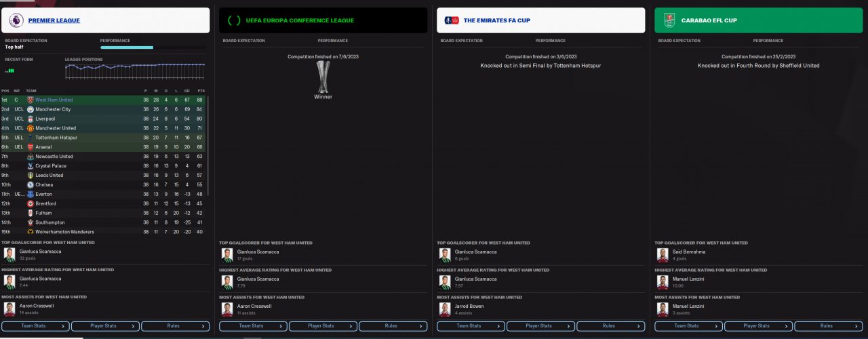Click the PTS column header
This screenshot has width=868, height=339.
[201, 90]
